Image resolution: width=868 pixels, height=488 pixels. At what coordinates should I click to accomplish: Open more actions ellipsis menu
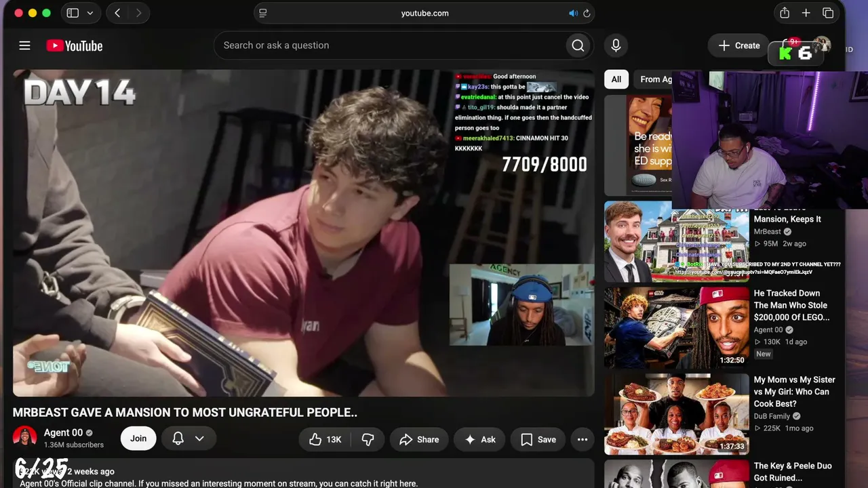pyautogui.click(x=582, y=439)
